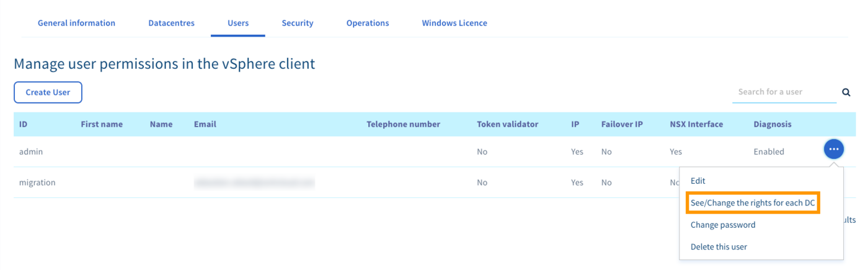This screenshot has width=868, height=270.
Task: Select the admin user row ID
Action: (x=31, y=151)
